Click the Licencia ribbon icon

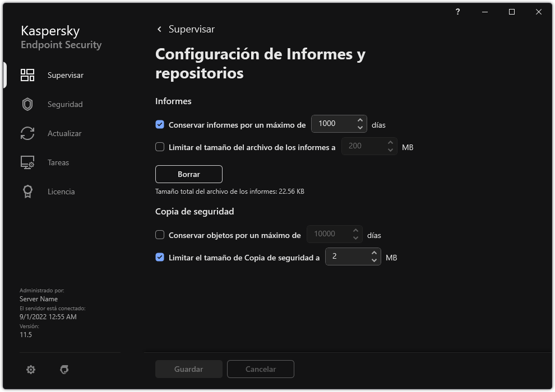pos(27,192)
